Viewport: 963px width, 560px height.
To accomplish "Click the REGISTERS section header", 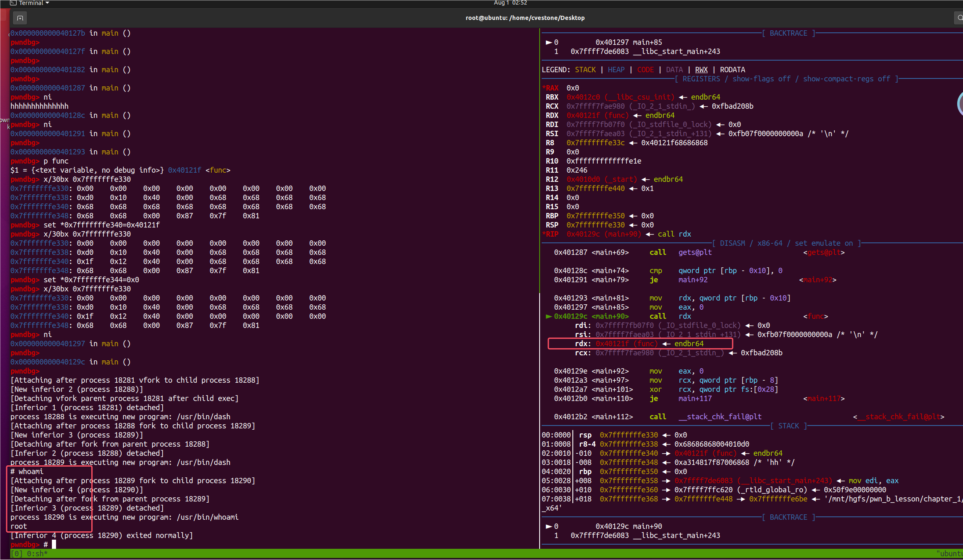I will point(787,79).
